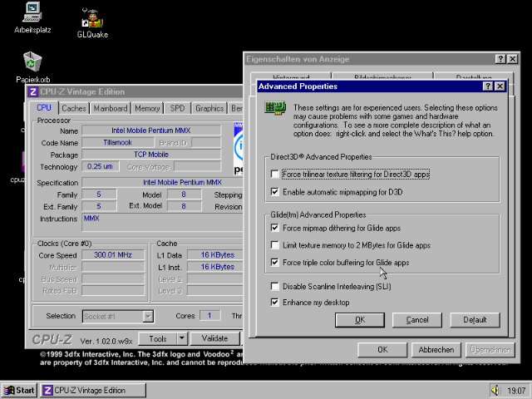Screen dimensions: 532x399
Task: Click the Tools button in CPU-Z
Action: 158,338
